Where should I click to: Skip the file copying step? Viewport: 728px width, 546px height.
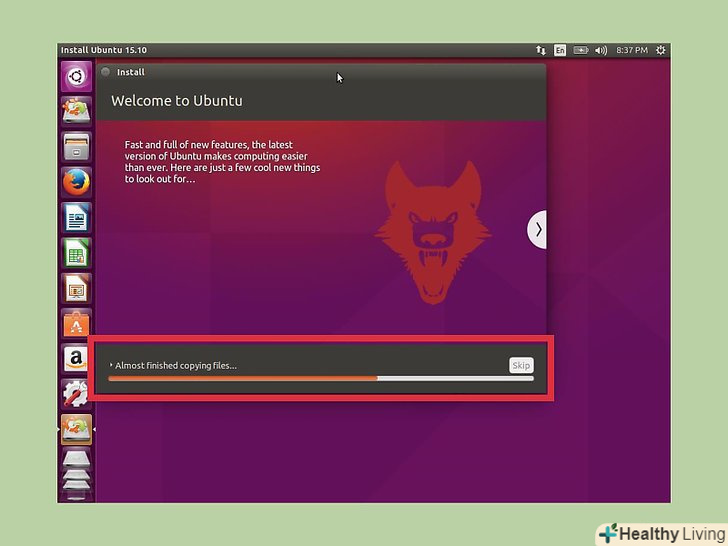(521, 365)
